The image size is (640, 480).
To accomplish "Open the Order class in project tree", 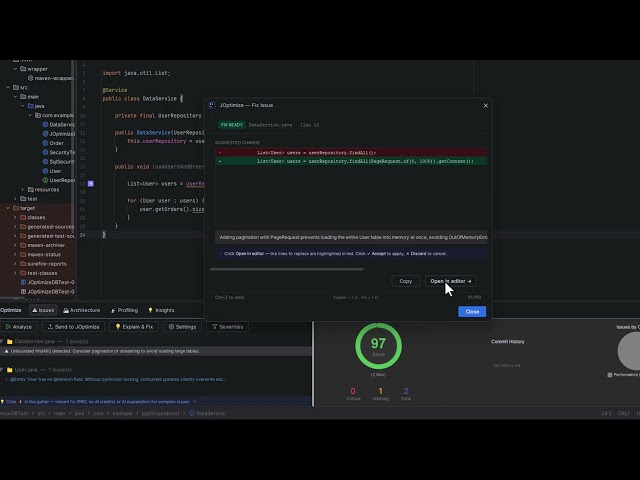I will click(x=53, y=143).
